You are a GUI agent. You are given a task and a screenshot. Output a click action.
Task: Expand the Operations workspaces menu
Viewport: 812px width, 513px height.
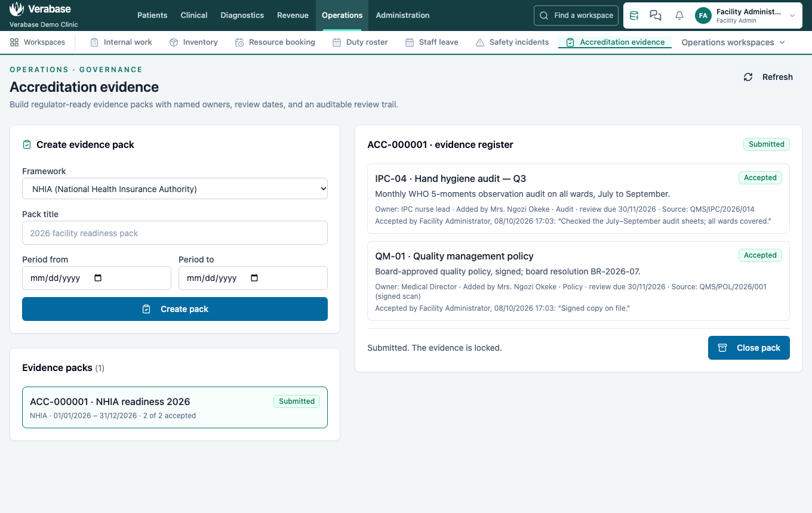click(733, 42)
